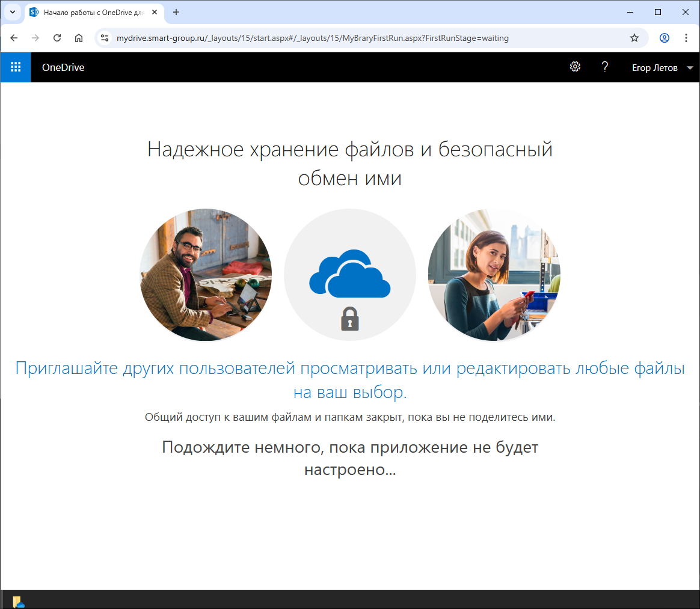This screenshot has height=609, width=700.
Task: Open a new tab with the plus button
Action: [x=176, y=12]
